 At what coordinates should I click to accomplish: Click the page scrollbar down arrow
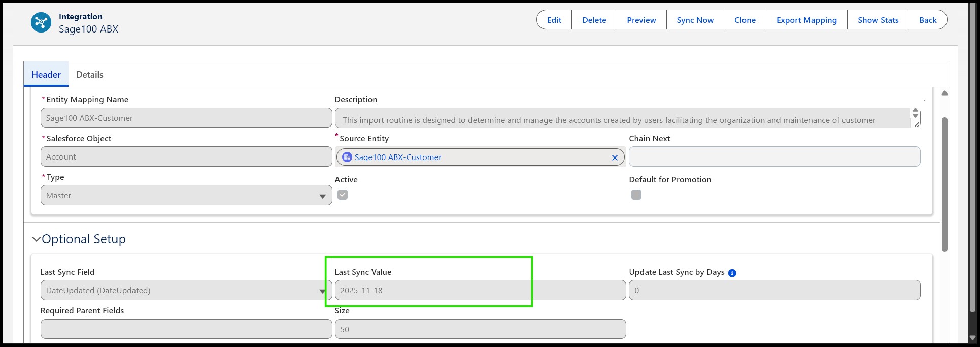973,338
